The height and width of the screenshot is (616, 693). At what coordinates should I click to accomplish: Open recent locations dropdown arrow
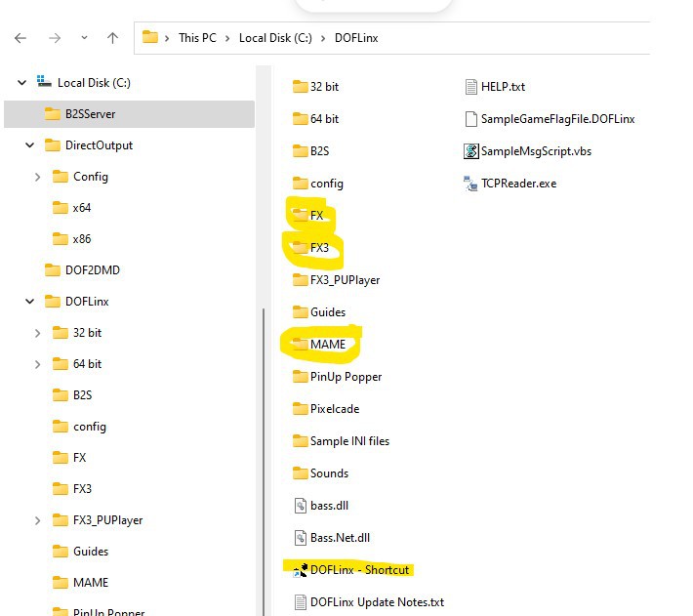coord(85,38)
